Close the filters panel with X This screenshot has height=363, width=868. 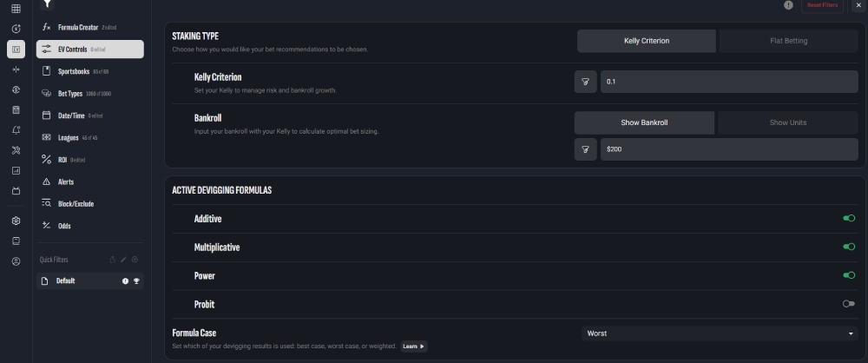point(858,5)
